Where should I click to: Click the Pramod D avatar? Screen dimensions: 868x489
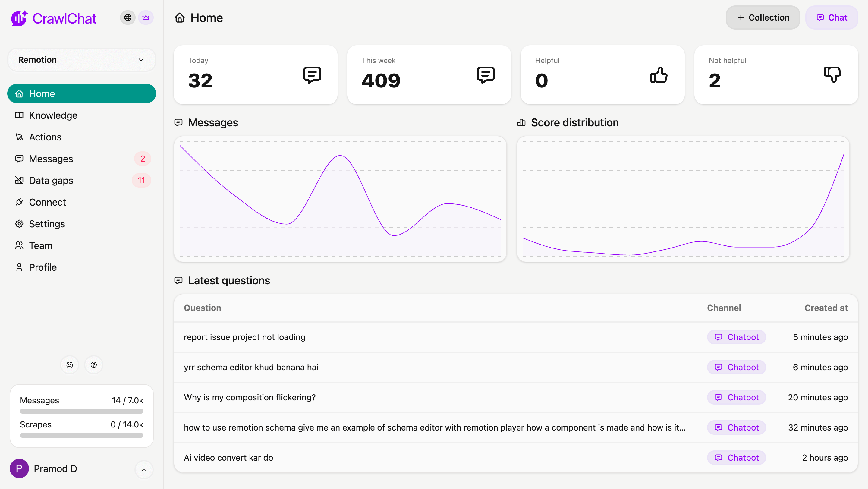(x=19, y=468)
